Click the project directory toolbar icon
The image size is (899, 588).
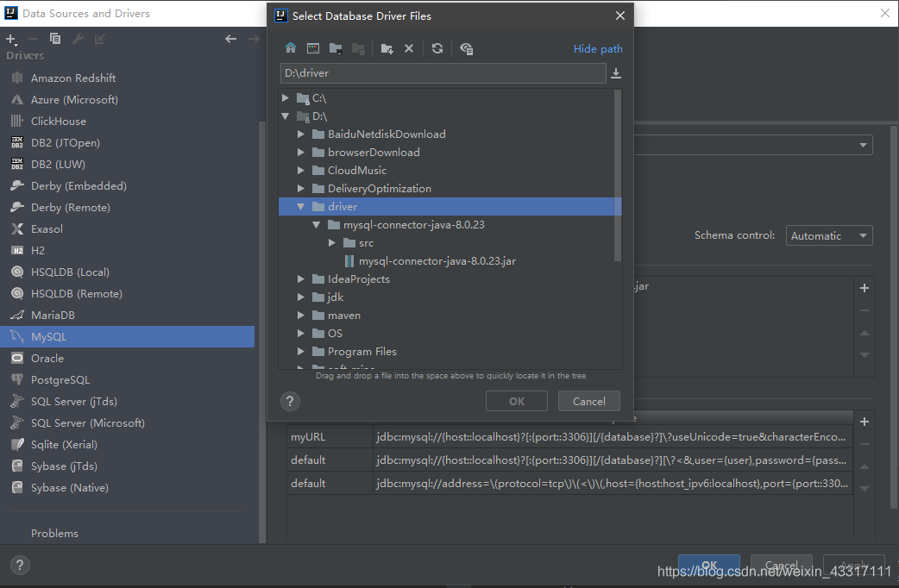coord(336,48)
